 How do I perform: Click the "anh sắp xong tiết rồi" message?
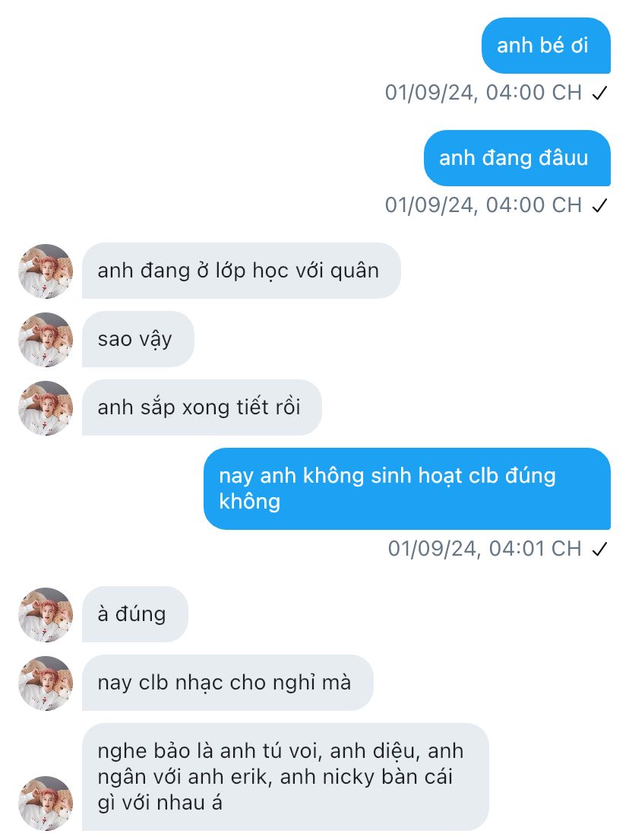[201, 407]
